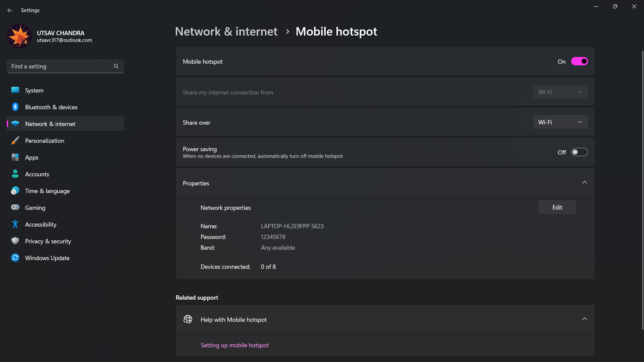Turn off the Mobile hotspot toggle
Screen dimensions: 644x362
(579, 61)
